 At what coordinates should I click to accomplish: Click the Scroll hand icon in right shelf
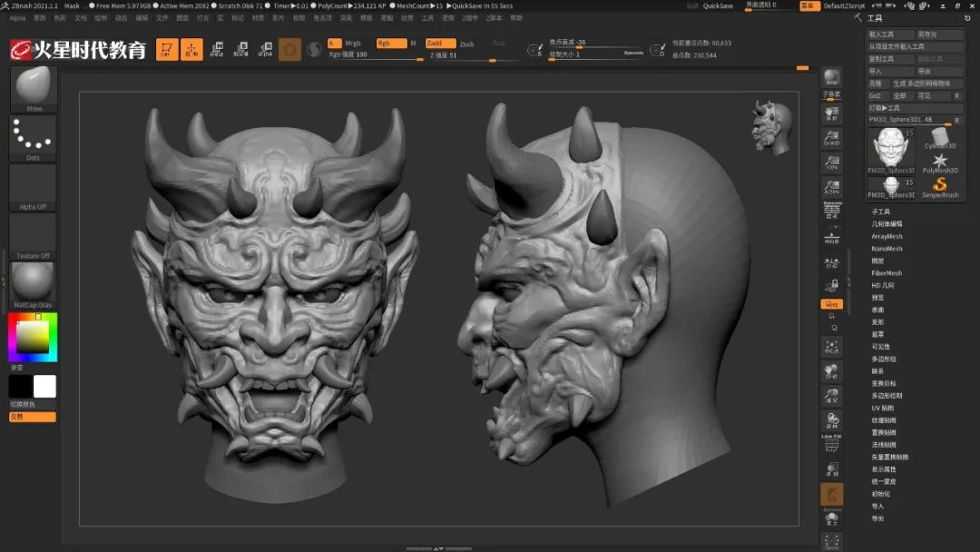[x=831, y=113]
